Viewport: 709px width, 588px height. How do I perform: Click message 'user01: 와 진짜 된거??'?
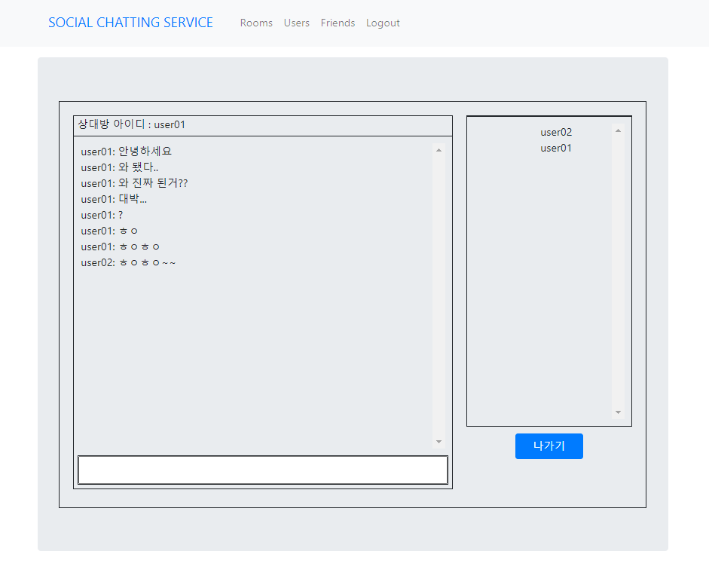(134, 182)
